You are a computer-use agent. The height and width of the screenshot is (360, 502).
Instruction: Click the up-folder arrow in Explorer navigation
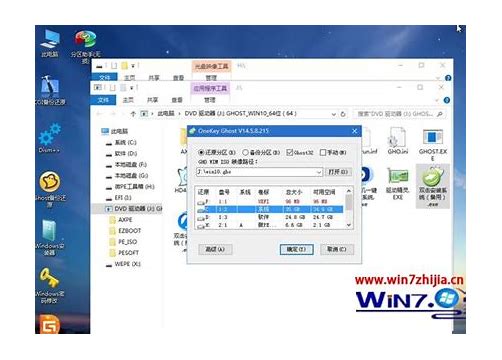tap(133, 114)
